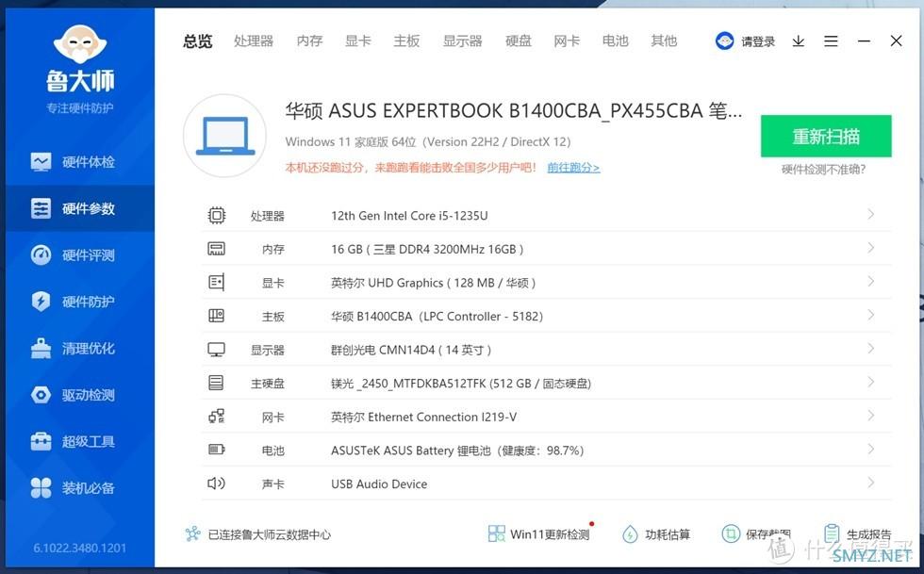Expand the 显示器 row chevron
924x574 pixels.
pyautogui.click(x=870, y=349)
